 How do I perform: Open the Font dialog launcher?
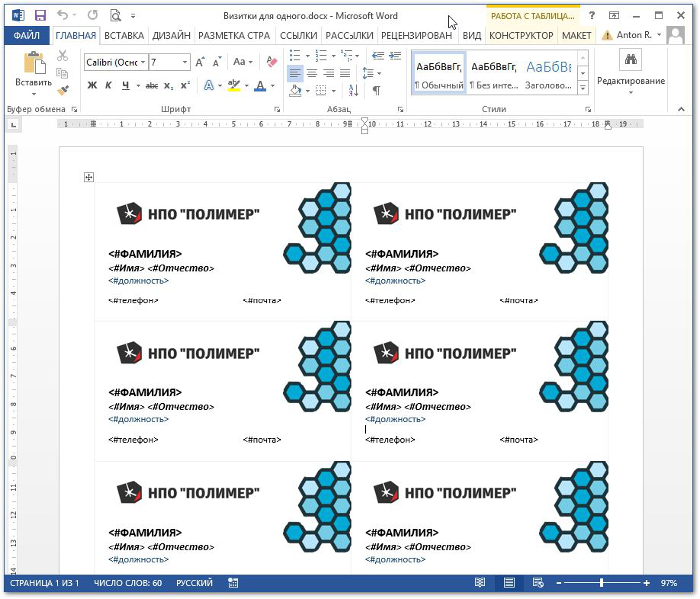click(277, 109)
